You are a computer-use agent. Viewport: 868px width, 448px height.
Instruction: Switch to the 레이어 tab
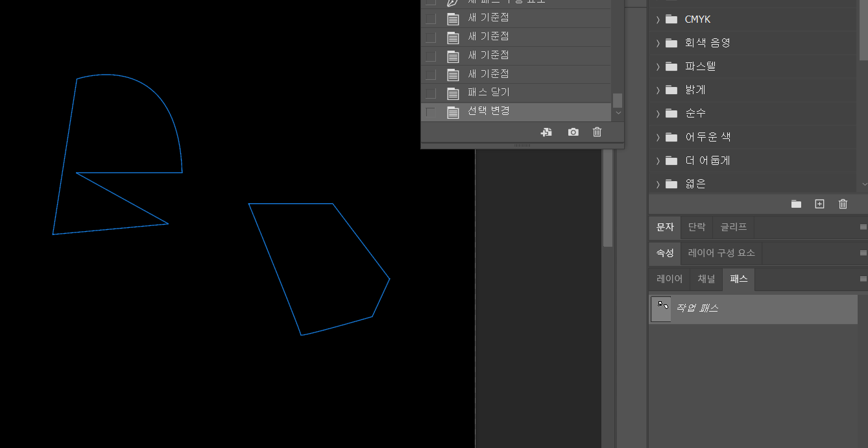[669, 279]
